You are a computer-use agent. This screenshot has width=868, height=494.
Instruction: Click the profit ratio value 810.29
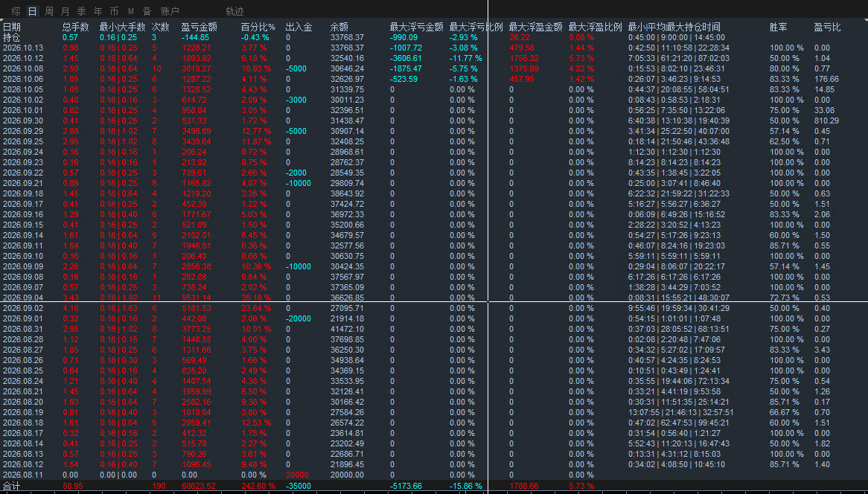pyautogui.click(x=826, y=121)
